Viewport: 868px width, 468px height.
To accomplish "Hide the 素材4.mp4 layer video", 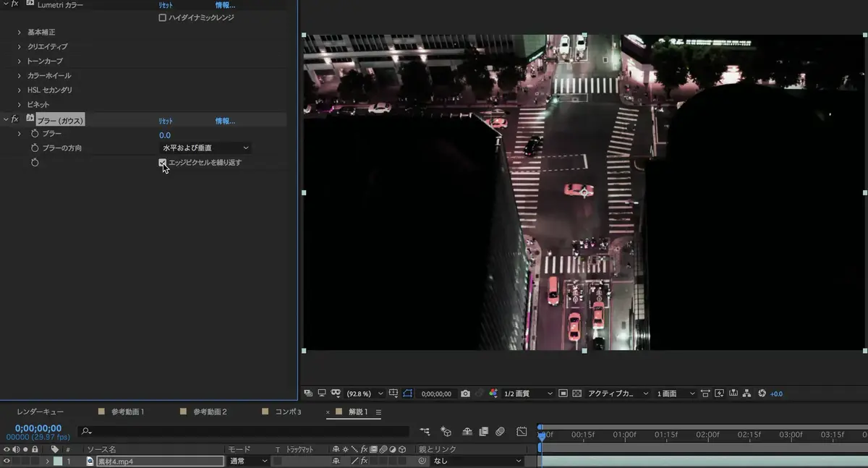I will pyautogui.click(x=7, y=461).
